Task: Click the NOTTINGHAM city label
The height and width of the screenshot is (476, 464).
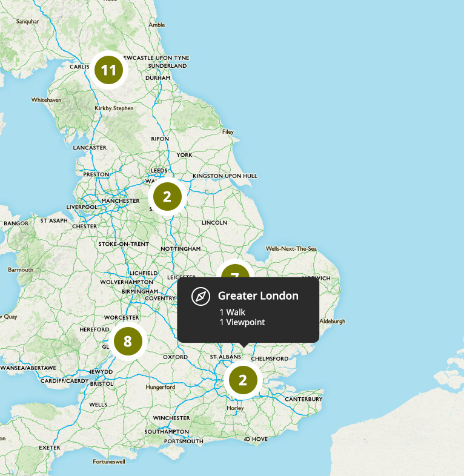Action: tap(181, 249)
